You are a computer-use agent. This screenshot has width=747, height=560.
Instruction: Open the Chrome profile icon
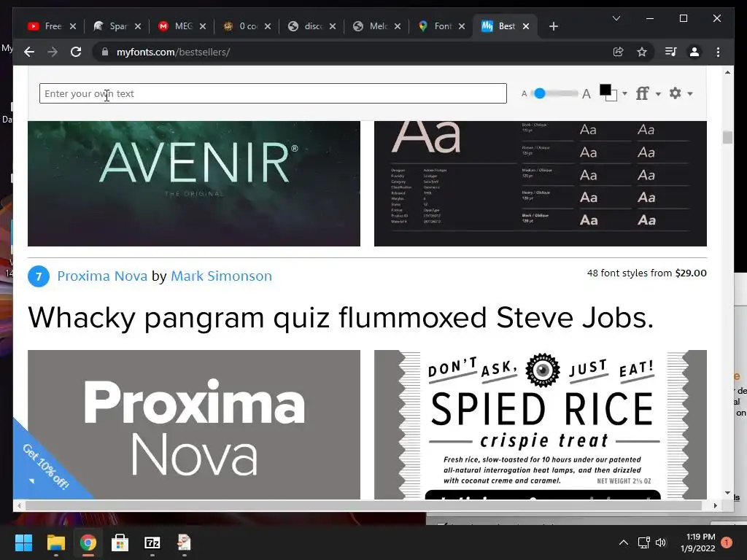tap(694, 52)
